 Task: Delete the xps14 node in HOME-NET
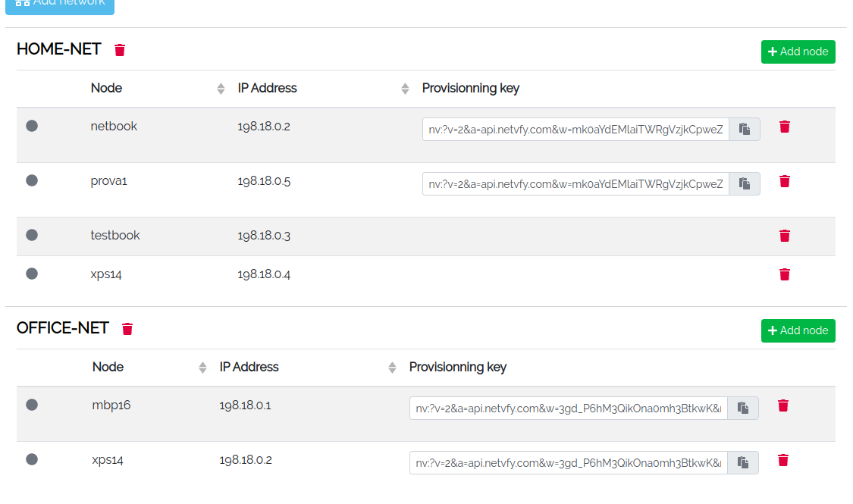tap(784, 274)
